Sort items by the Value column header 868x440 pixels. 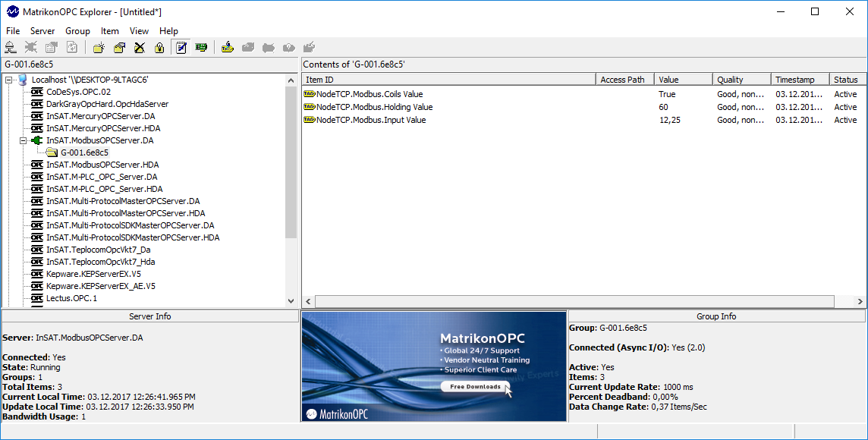click(683, 80)
